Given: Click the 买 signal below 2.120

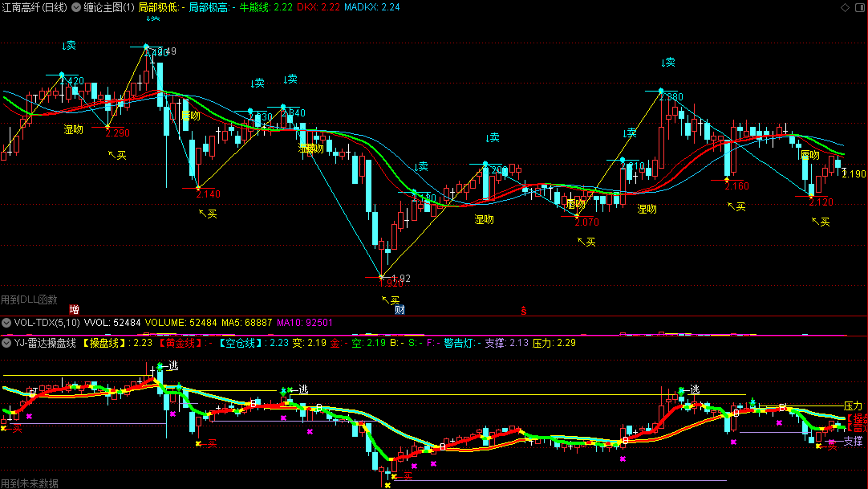Looking at the screenshot, I should click(x=821, y=222).
